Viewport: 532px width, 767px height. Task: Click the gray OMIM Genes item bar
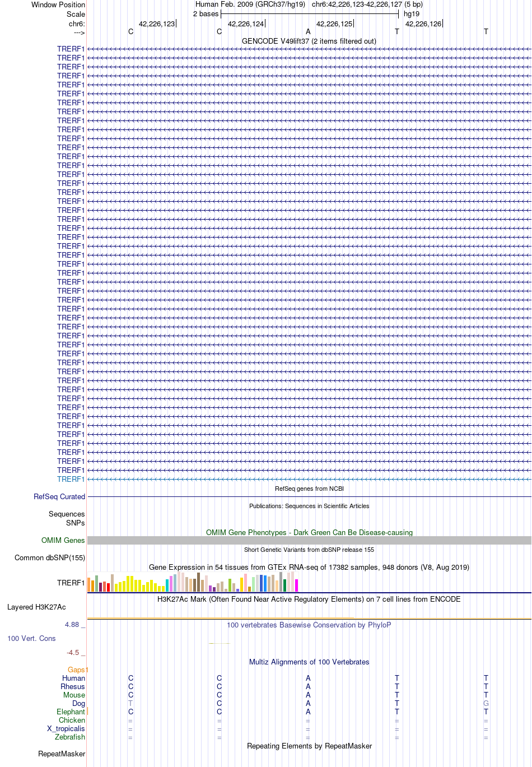pos(309,540)
